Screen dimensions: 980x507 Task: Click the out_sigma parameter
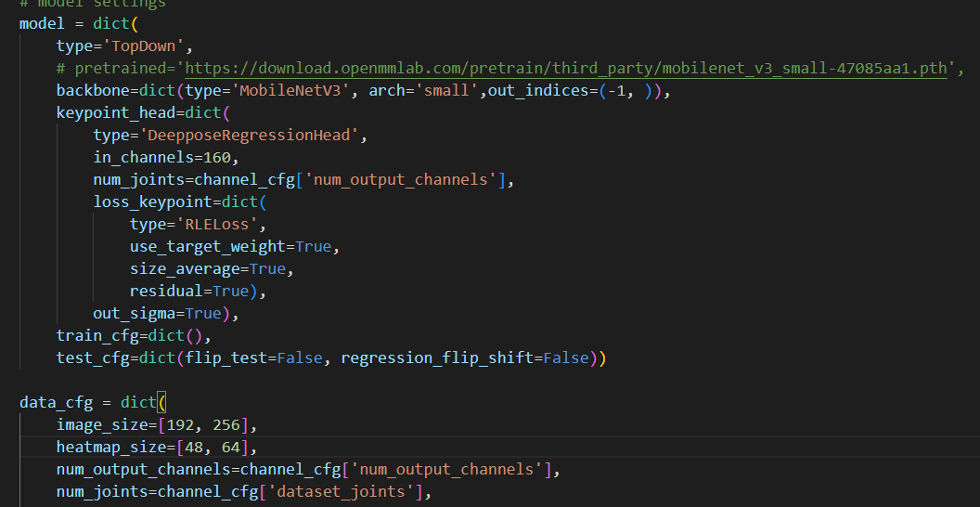coord(135,313)
